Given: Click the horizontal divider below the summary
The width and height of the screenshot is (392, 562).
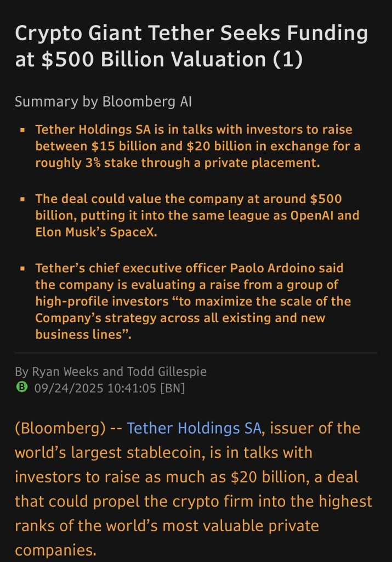Looking at the screenshot, I should pyautogui.click(x=196, y=353).
